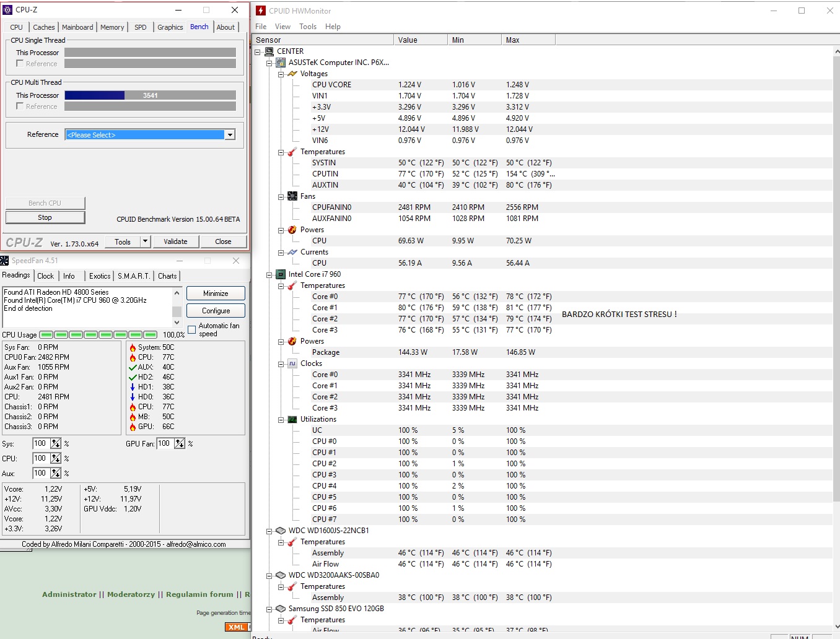Open the Graphics tab in CPU-Z

170,27
